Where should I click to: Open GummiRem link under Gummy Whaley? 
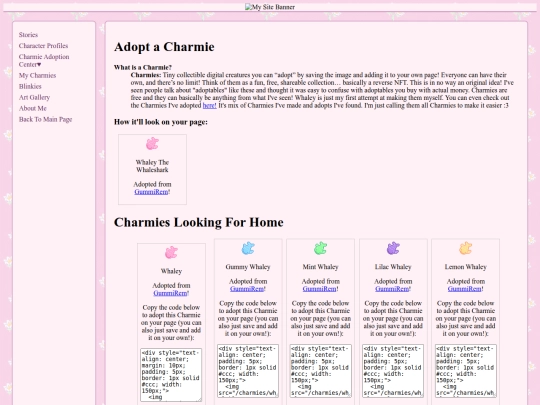[247, 289]
